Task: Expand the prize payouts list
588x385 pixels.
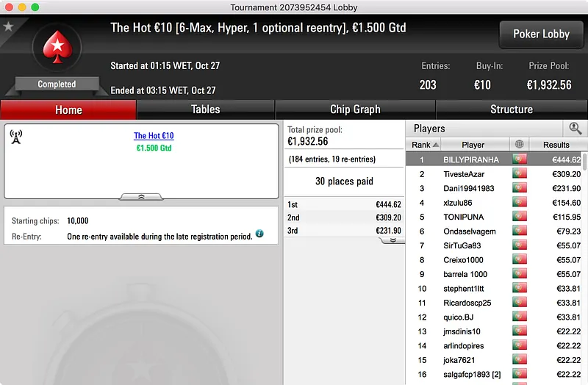Action: [x=392, y=240]
